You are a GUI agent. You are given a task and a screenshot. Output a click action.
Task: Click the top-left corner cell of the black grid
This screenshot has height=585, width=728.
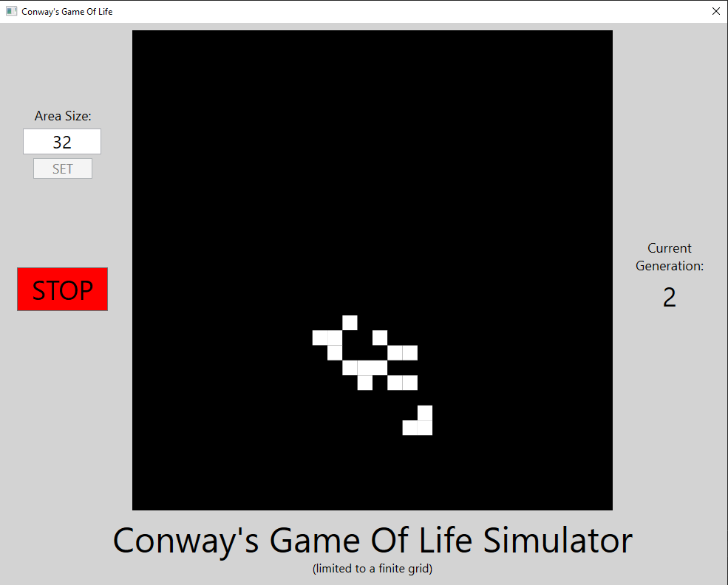(140, 38)
